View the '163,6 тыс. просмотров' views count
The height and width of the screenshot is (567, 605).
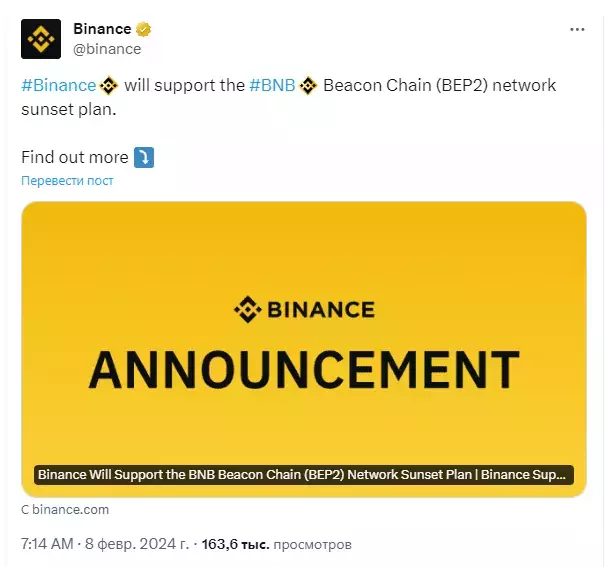[276, 544]
